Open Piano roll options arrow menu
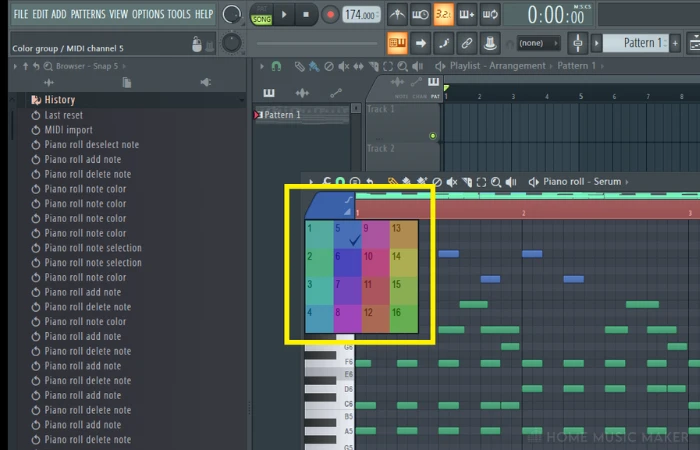Image resolution: width=700 pixels, height=450 pixels. pos(311,182)
